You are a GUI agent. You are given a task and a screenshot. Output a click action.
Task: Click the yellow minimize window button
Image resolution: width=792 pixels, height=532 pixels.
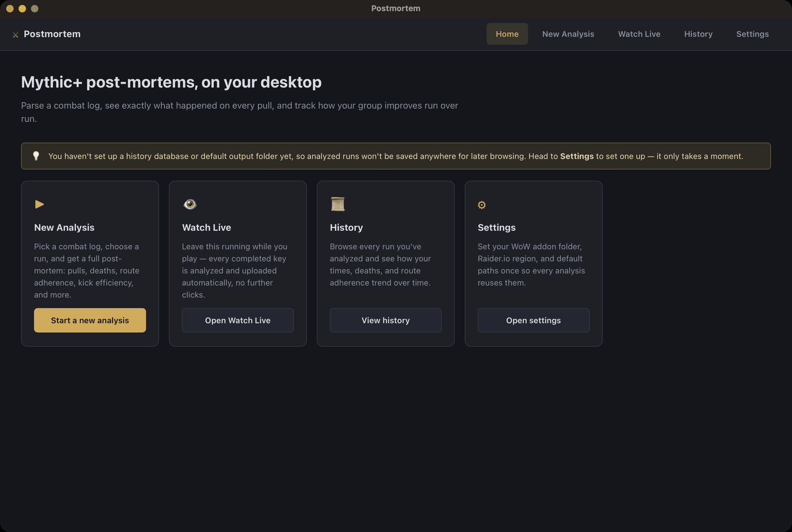point(22,8)
